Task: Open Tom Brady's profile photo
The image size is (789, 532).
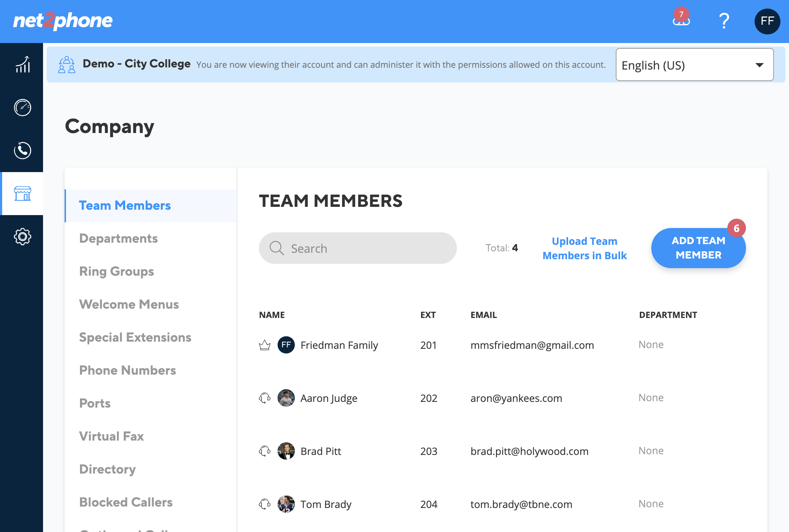Action: [286, 504]
